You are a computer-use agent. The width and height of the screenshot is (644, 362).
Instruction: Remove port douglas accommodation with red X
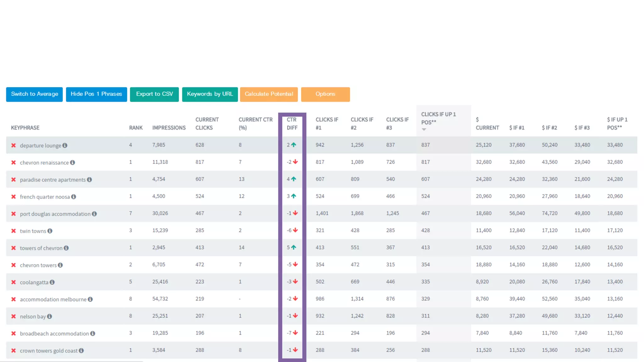pos(14,214)
